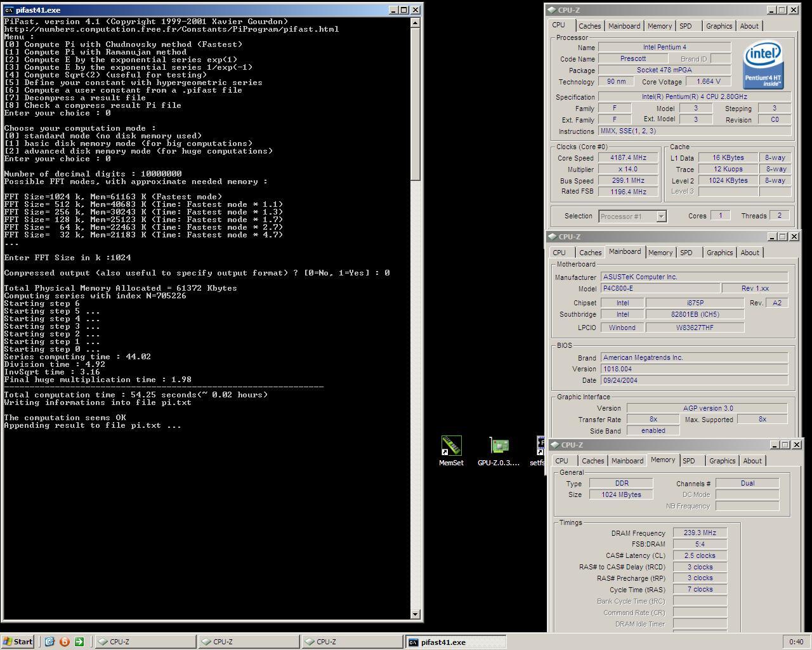Select SPD tab in the Memory CPU-Z window
The image size is (812, 650).
tap(689, 461)
